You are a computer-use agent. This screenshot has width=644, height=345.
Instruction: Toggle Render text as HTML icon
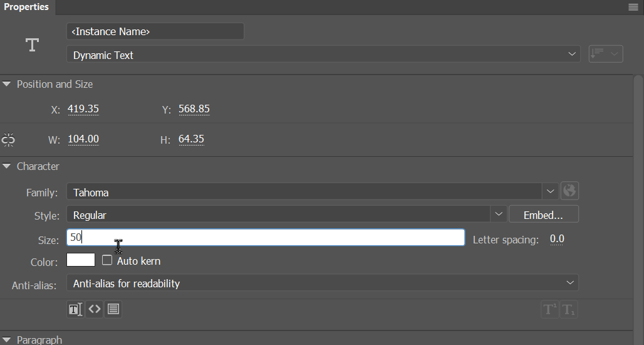point(95,309)
